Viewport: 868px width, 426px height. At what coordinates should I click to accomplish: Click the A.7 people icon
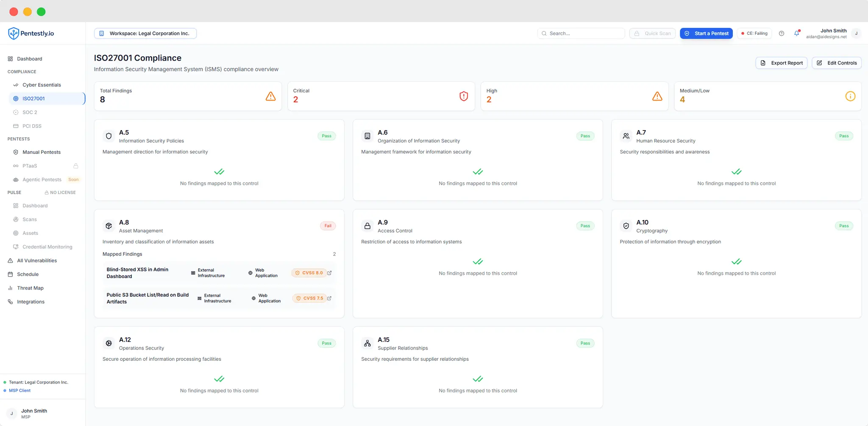(626, 136)
